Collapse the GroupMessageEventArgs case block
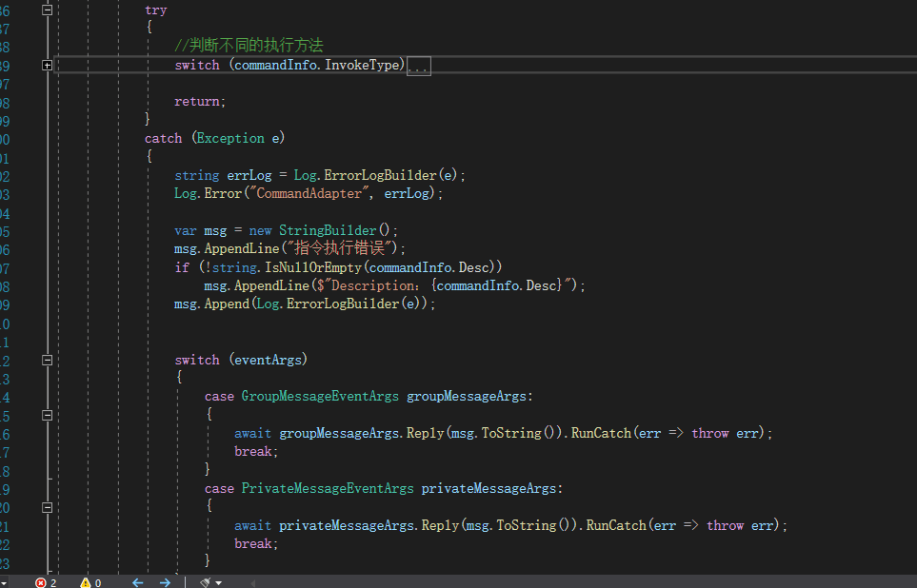The height and width of the screenshot is (588, 917). tap(46, 415)
